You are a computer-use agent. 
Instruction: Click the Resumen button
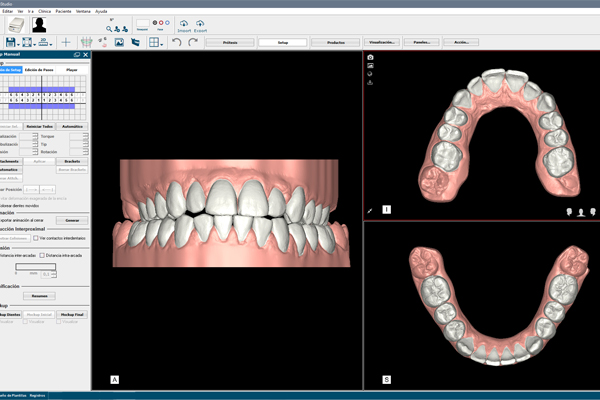[x=37, y=296]
